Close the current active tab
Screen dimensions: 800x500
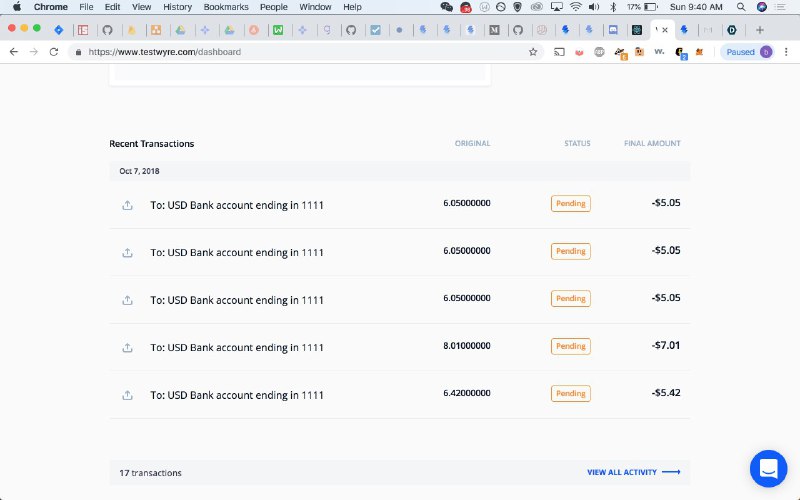point(665,30)
